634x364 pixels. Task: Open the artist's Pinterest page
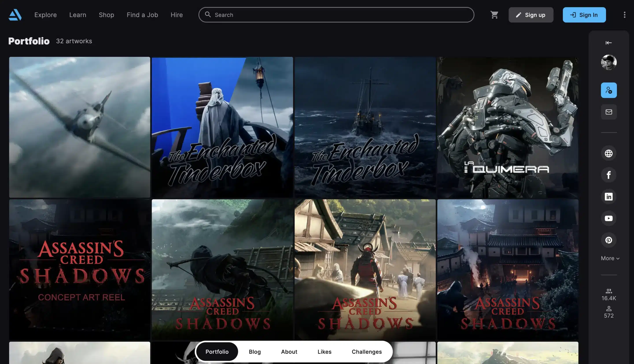tap(609, 240)
